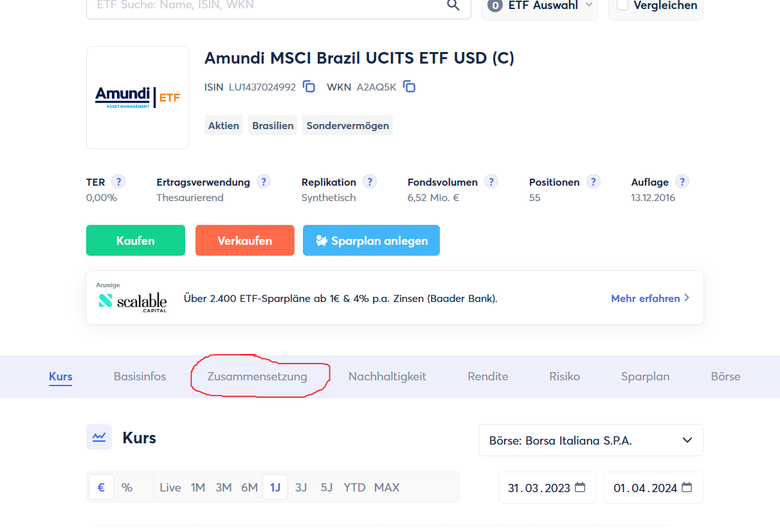
Task: Copy the WKN A2AQ5K
Action: (x=409, y=87)
